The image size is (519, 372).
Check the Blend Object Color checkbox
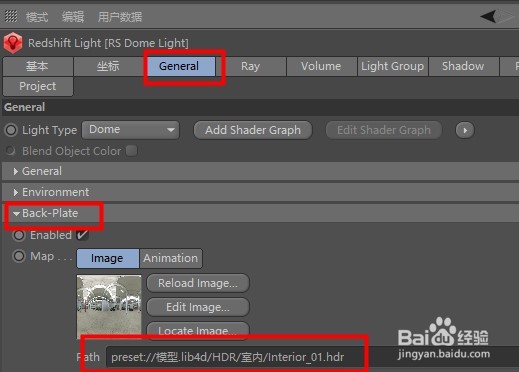(x=132, y=151)
